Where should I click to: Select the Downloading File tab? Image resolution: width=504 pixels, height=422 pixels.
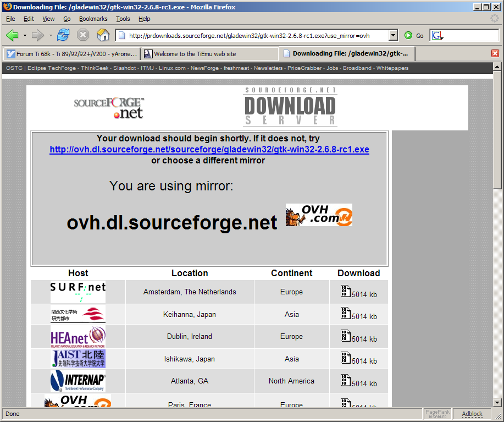347,53
